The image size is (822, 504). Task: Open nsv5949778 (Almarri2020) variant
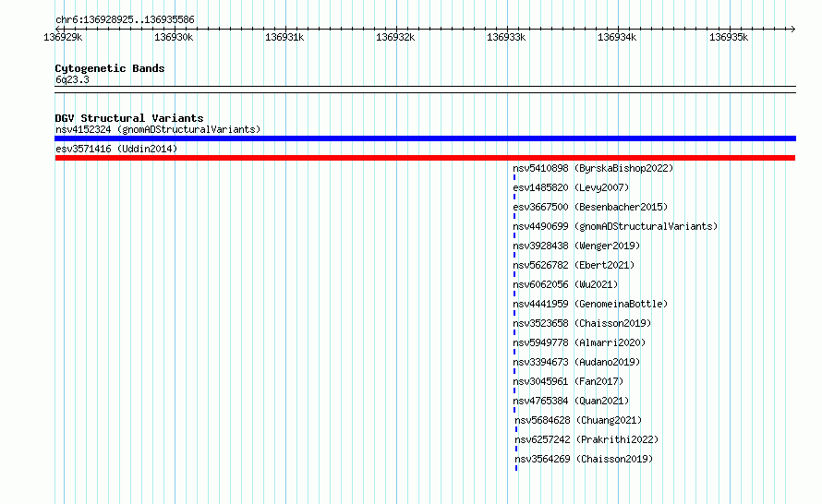(x=579, y=342)
